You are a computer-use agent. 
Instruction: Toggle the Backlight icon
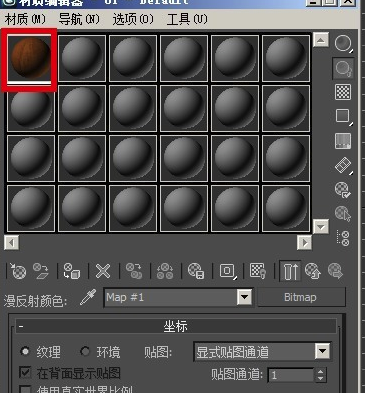(343, 68)
